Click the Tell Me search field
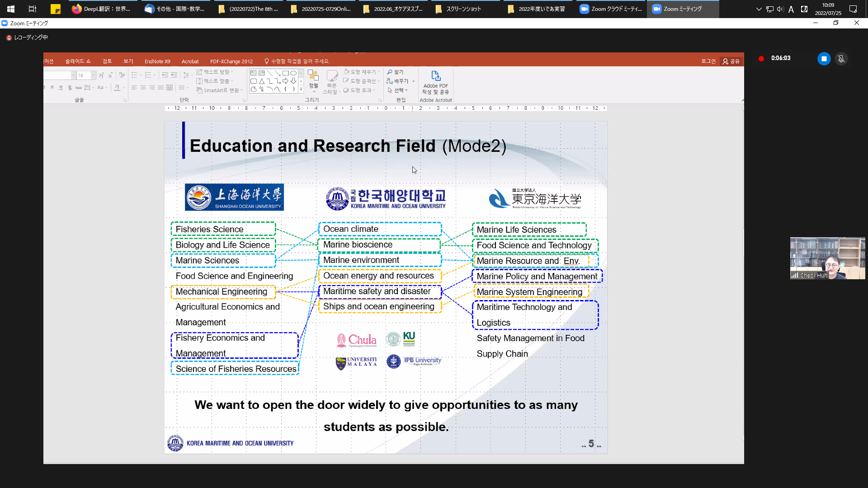This screenshot has width=868, height=488. point(297,61)
